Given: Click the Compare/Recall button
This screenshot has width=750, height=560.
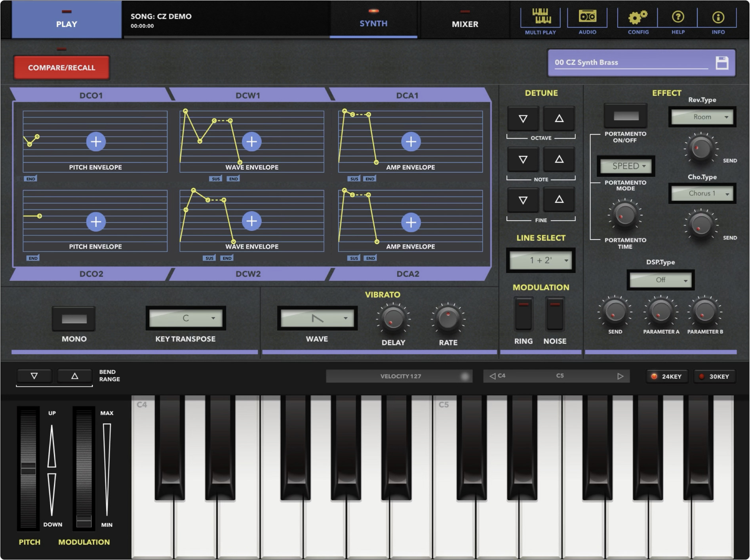Looking at the screenshot, I should pos(61,67).
